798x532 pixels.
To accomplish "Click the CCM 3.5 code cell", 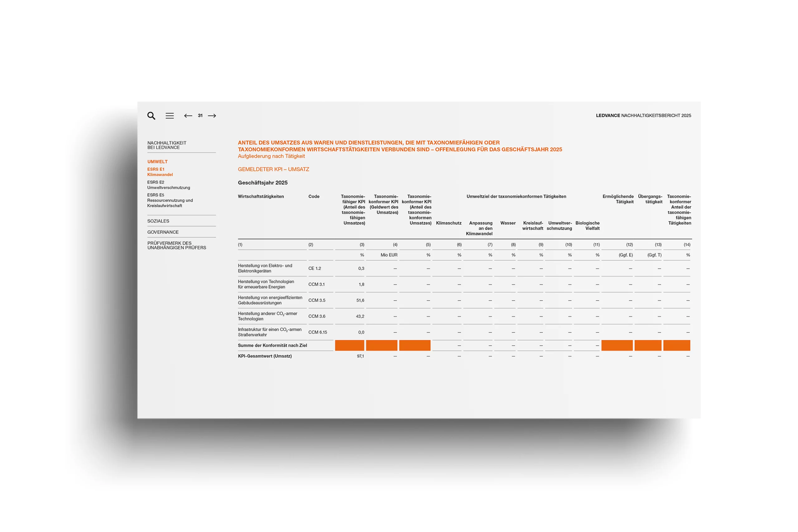I will pos(317,300).
